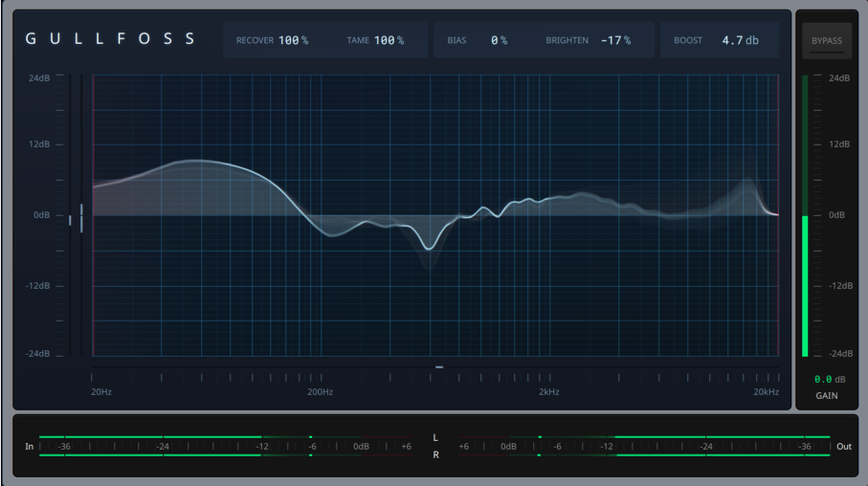
Task: Click the GAIN label
Action: 827,396
